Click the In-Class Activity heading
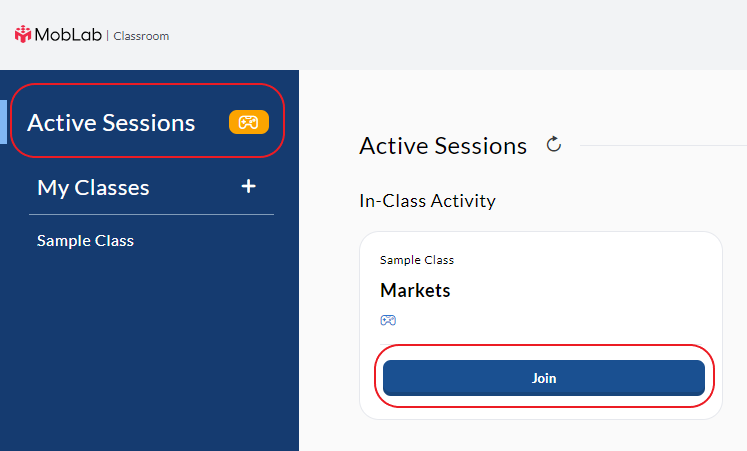747x451 pixels. click(x=427, y=201)
